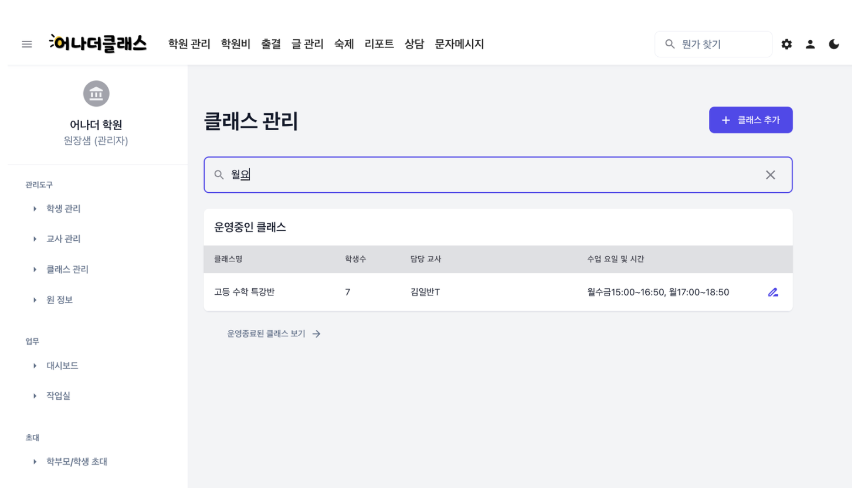Open the 학원비 menu
868x504 pixels.
235,44
